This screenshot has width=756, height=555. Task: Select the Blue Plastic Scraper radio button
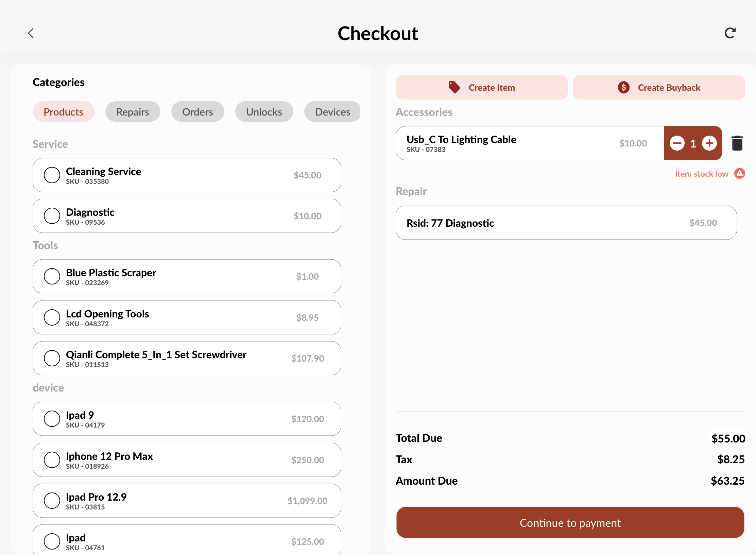[52, 276]
